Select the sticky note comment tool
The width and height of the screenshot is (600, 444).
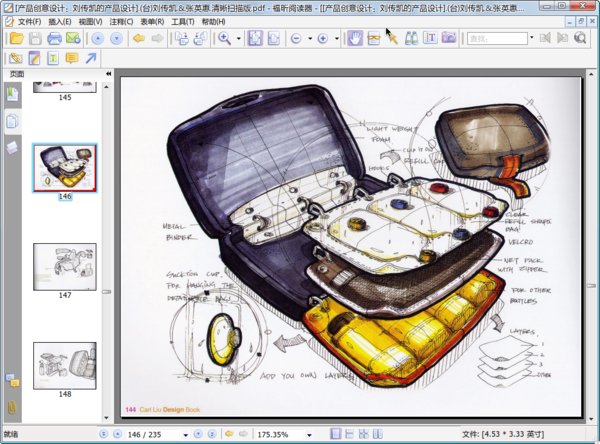coord(72,58)
